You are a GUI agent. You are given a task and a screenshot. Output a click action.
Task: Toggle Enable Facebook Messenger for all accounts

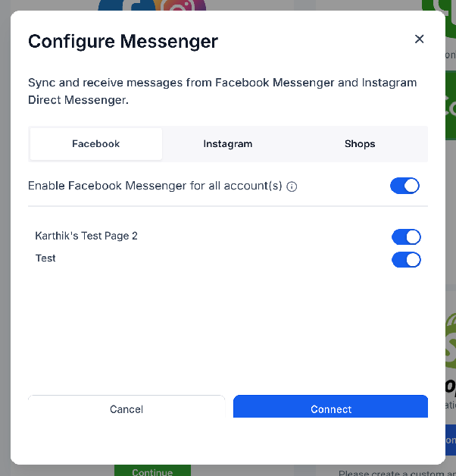point(404,186)
